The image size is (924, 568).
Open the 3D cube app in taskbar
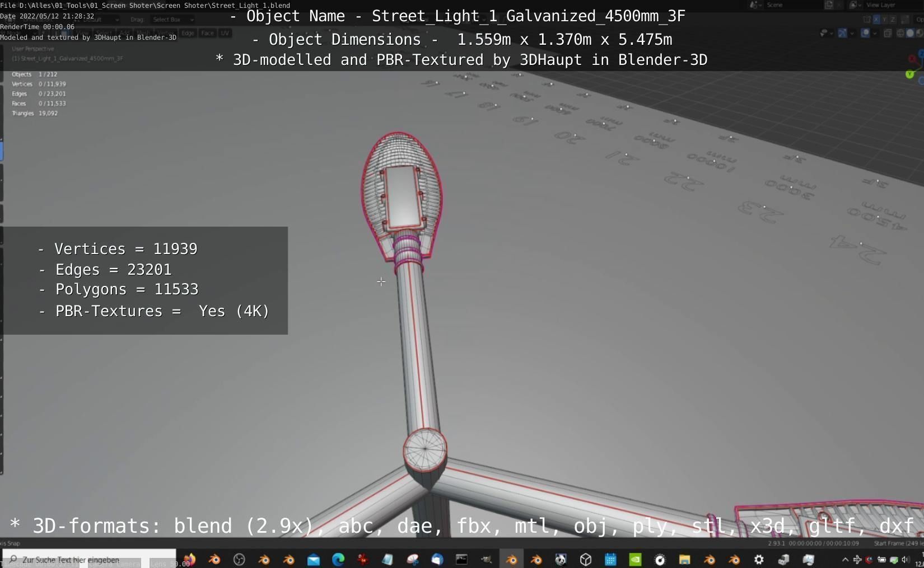click(x=586, y=559)
